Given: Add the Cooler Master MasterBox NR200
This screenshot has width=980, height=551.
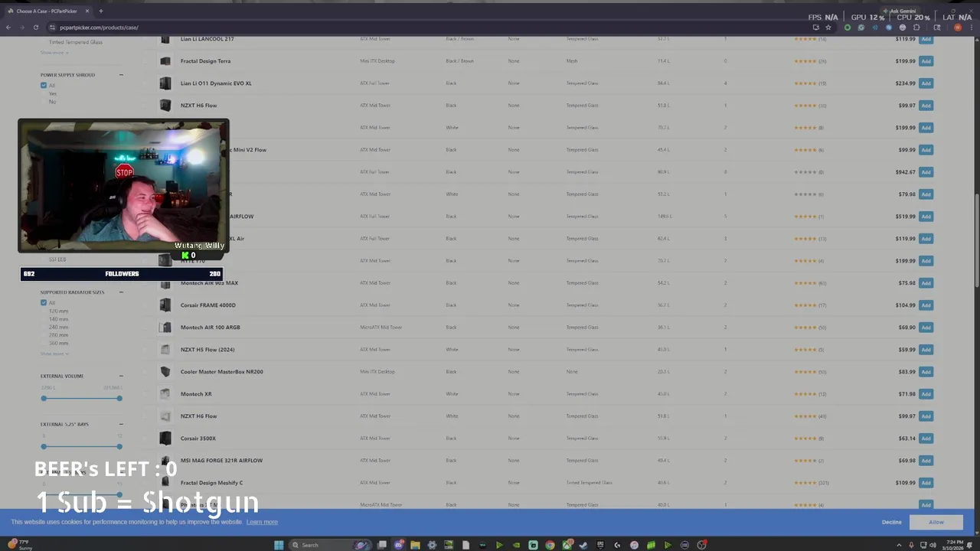Looking at the screenshot, I should (926, 372).
